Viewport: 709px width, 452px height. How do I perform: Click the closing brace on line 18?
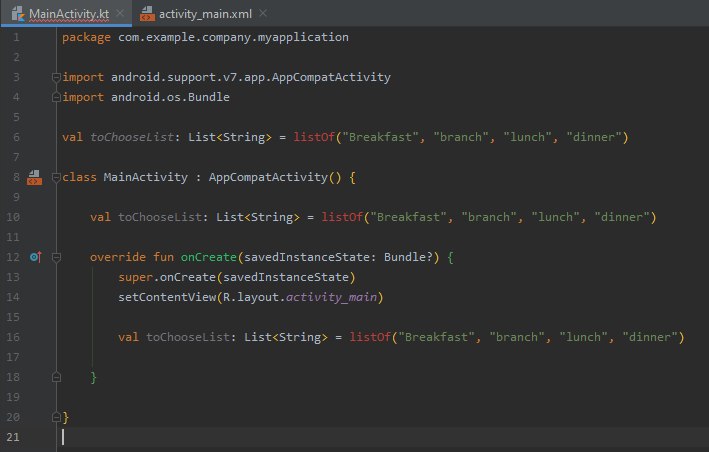pos(94,377)
